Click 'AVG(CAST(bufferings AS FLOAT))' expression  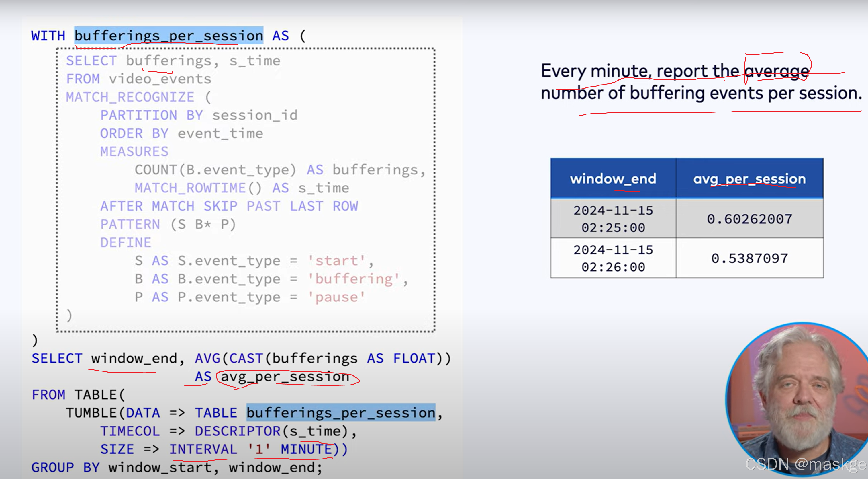point(322,358)
